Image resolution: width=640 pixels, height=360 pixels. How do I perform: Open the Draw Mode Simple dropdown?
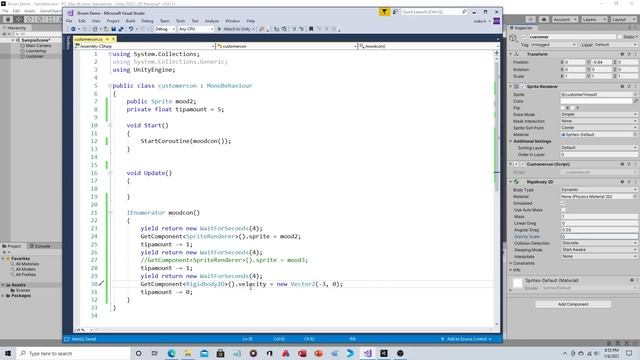(599, 115)
